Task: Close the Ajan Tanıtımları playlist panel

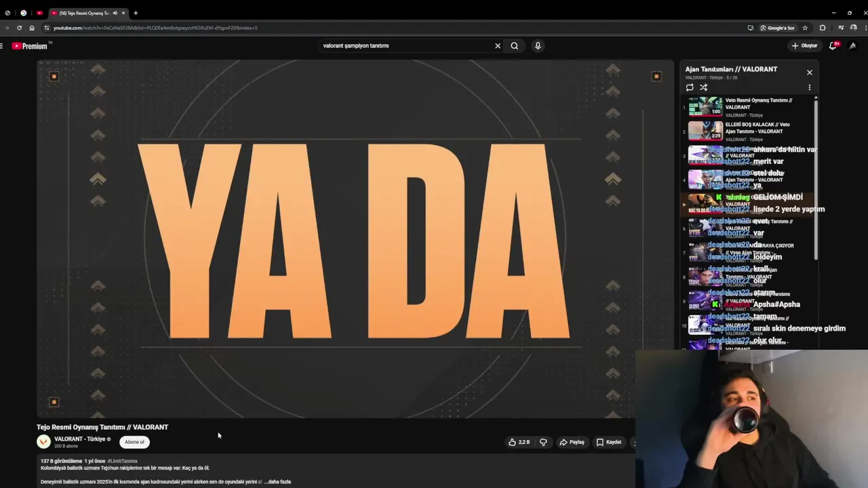Action: pyautogui.click(x=809, y=73)
